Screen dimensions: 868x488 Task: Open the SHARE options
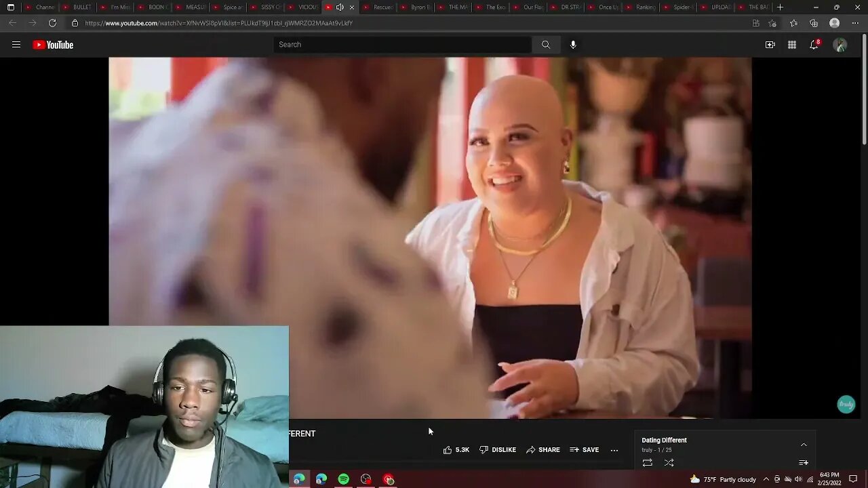click(x=543, y=450)
